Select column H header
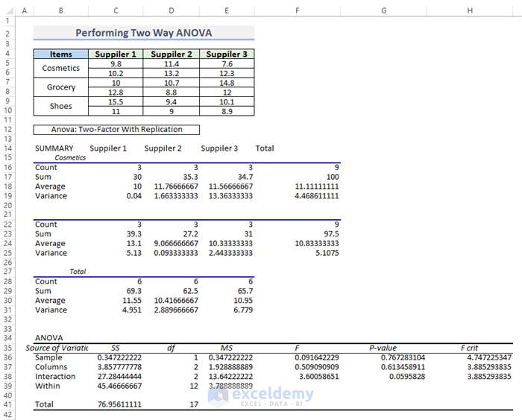This screenshot has width=522, height=420. point(470,10)
